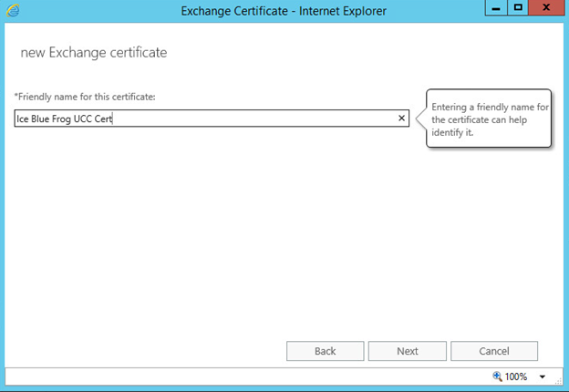Clear the friendly name field with X
Screen dimensions: 569x392
point(401,119)
